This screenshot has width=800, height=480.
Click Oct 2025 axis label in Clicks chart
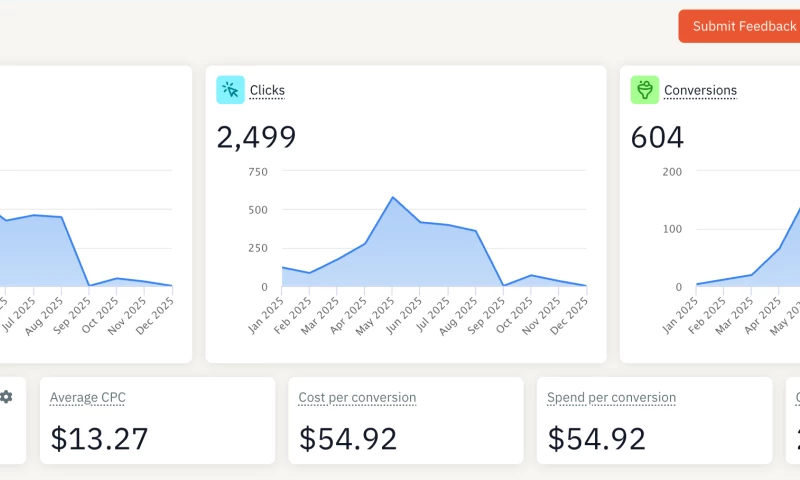coord(514,315)
